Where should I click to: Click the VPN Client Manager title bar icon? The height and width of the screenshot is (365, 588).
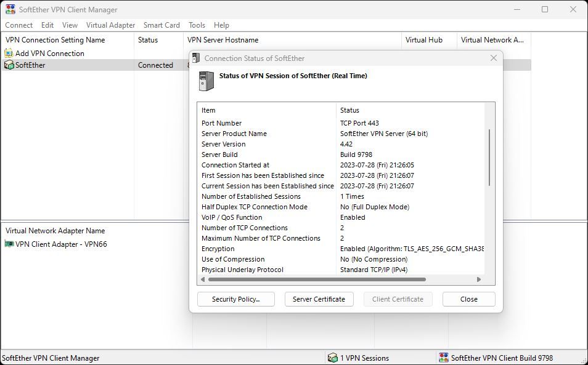click(x=9, y=9)
